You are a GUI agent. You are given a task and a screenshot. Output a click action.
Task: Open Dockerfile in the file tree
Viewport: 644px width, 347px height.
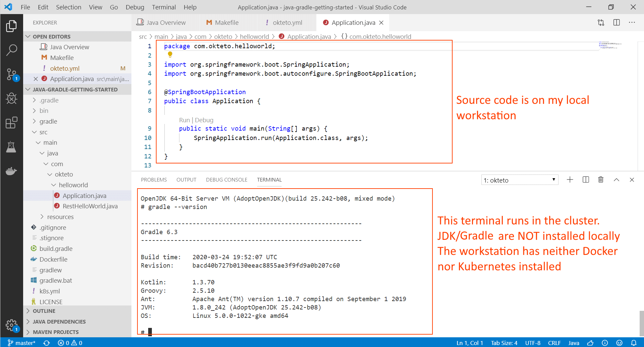point(53,259)
